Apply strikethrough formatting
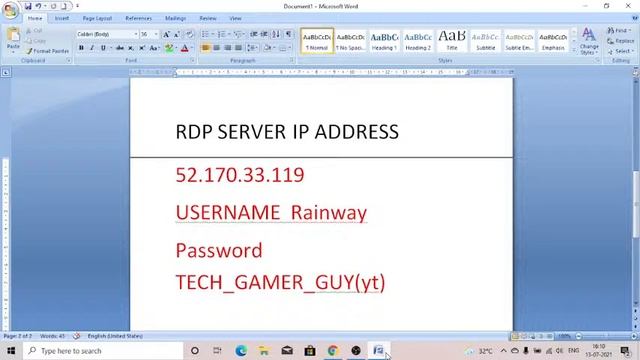Image resolution: width=640 pixels, height=360 pixels. [x=120, y=48]
